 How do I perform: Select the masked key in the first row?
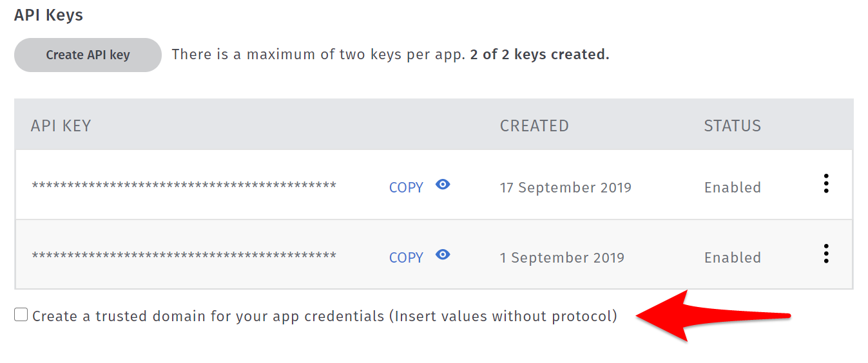(184, 186)
